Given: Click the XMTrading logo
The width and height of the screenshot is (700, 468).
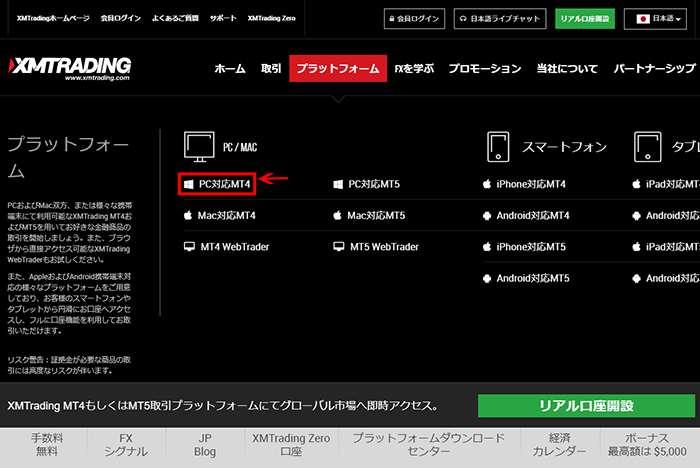Looking at the screenshot, I should [x=70, y=69].
